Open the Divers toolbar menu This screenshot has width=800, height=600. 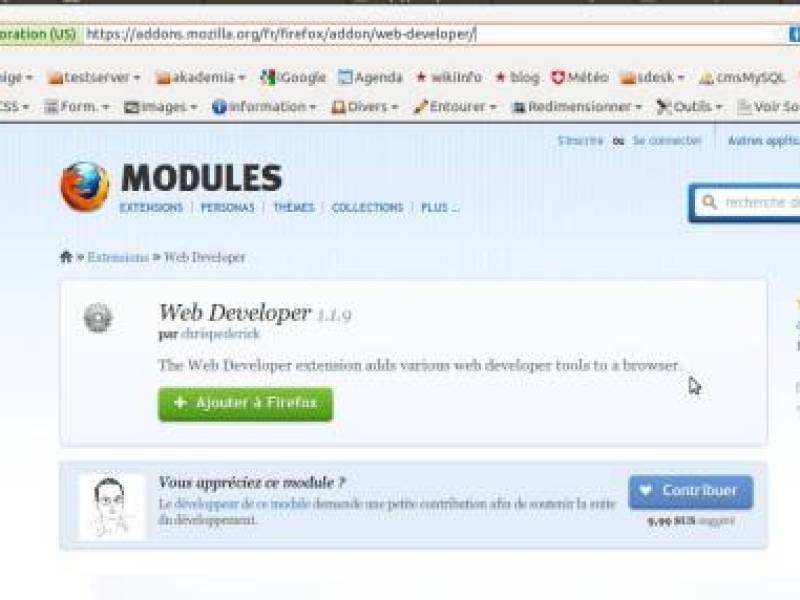[x=365, y=107]
